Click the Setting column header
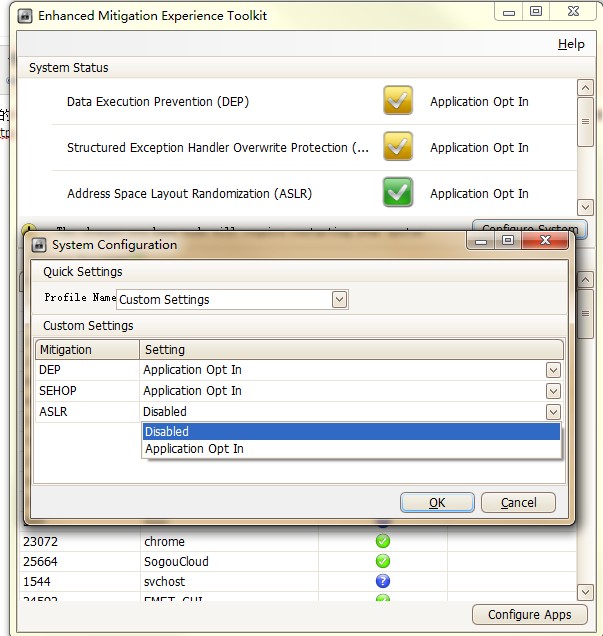Image resolution: width=603 pixels, height=636 pixels. pos(351,350)
